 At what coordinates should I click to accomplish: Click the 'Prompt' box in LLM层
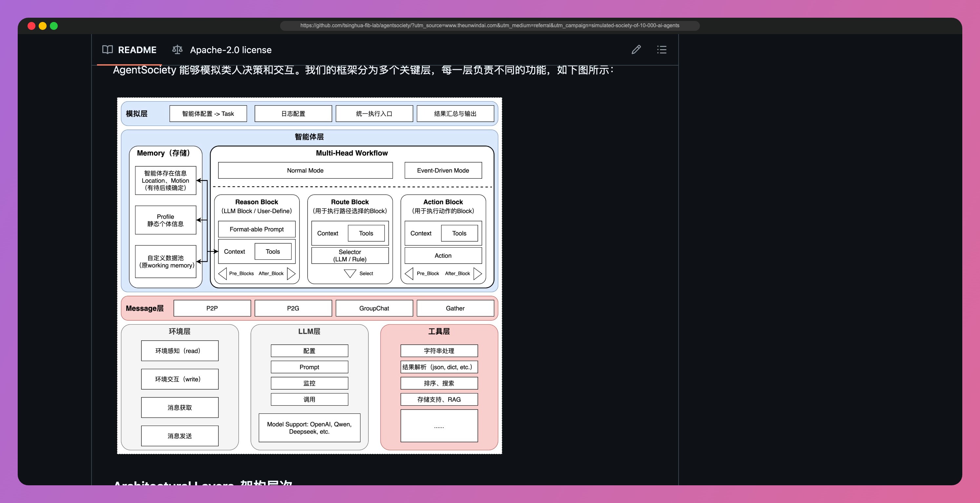click(309, 367)
